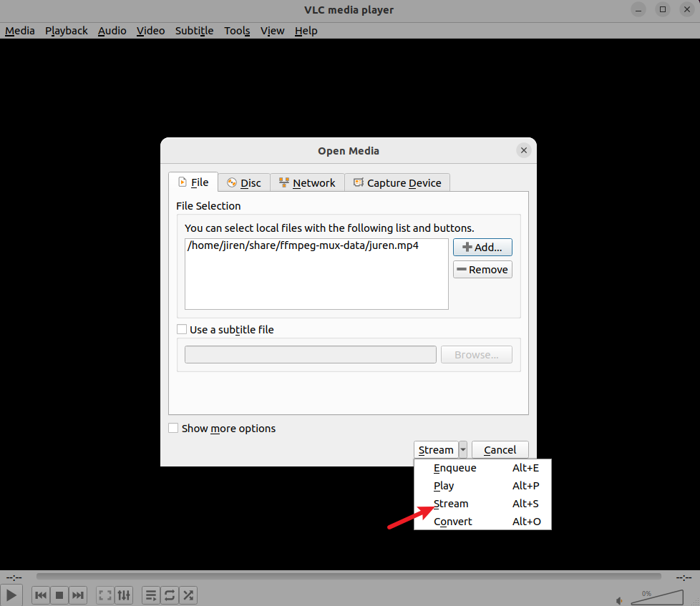Enable 'Use a subtitle file' checkbox

[182, 330]
